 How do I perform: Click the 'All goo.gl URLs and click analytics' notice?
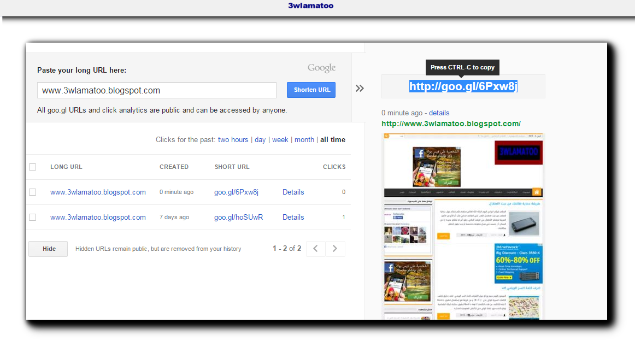click(x=162, y=110)
